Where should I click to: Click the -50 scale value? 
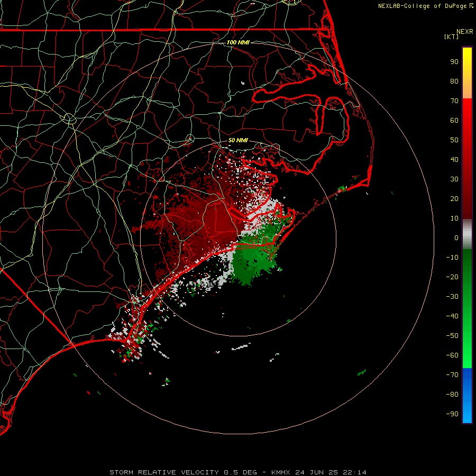tap(452, 336)
